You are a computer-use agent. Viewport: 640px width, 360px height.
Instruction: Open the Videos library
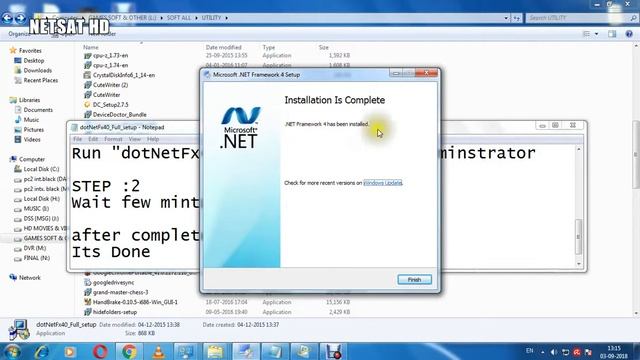32,139
